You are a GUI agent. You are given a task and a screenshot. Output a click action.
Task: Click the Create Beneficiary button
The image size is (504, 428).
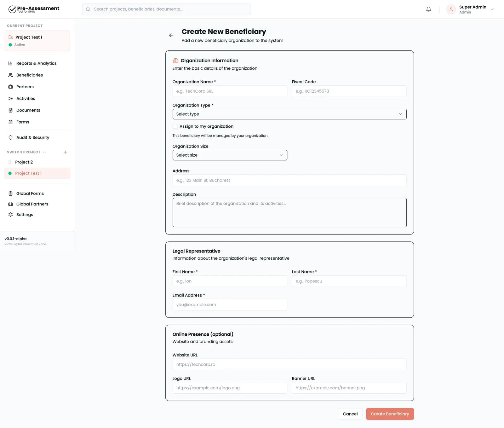point(390,414)
